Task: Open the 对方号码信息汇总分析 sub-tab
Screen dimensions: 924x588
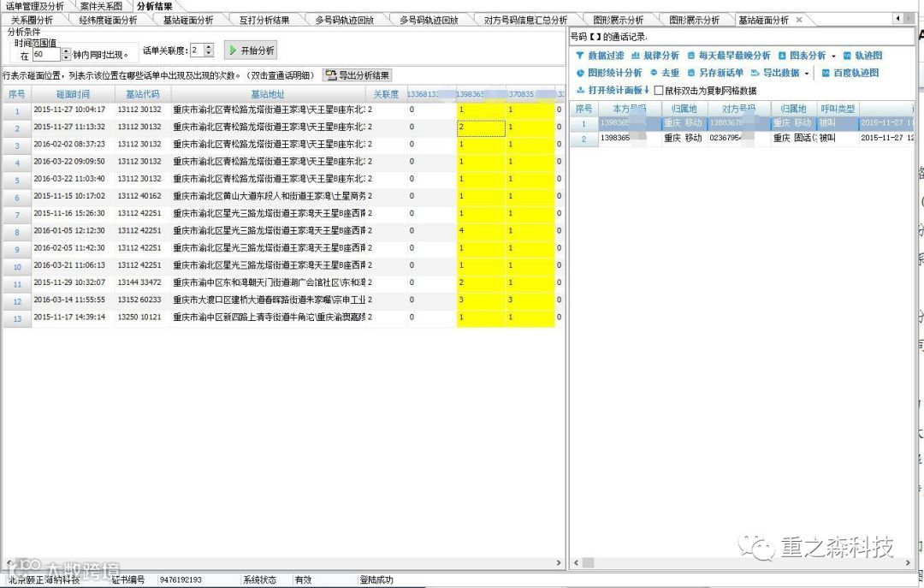Action: click(x=525, y=20)
